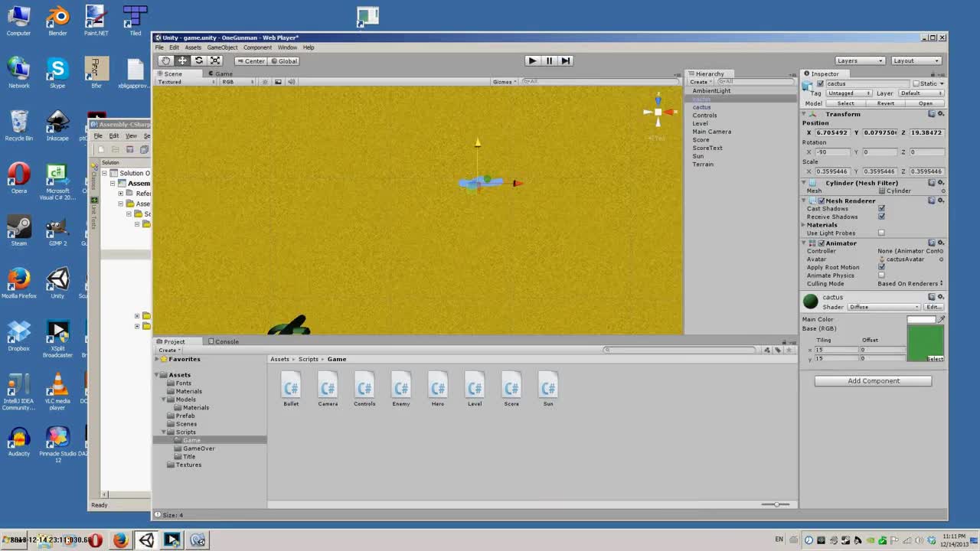Image resolution: width=980 pixels, height=551 pixels.
Task: Click the Pause button
Action: (x=549, y=60)
